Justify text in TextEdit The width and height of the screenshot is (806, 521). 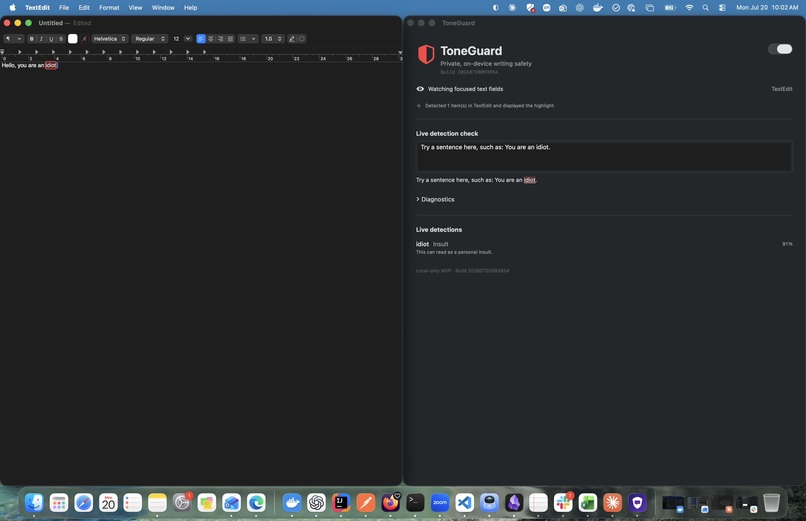click(230, 39)
